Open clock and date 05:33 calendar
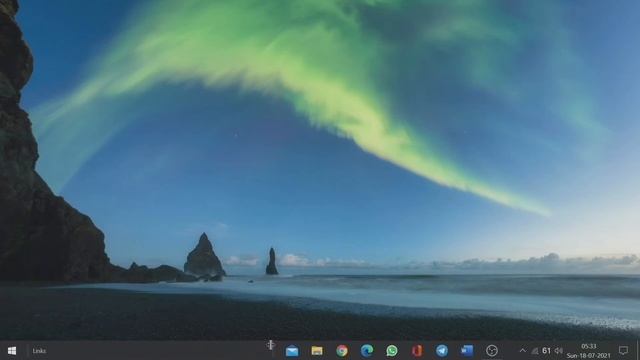 589,351
